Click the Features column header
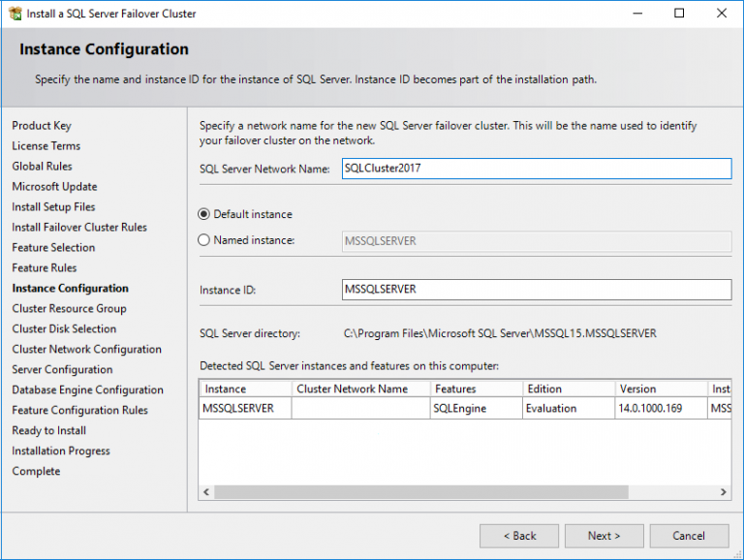744x560 pixels. coord(477,389)
